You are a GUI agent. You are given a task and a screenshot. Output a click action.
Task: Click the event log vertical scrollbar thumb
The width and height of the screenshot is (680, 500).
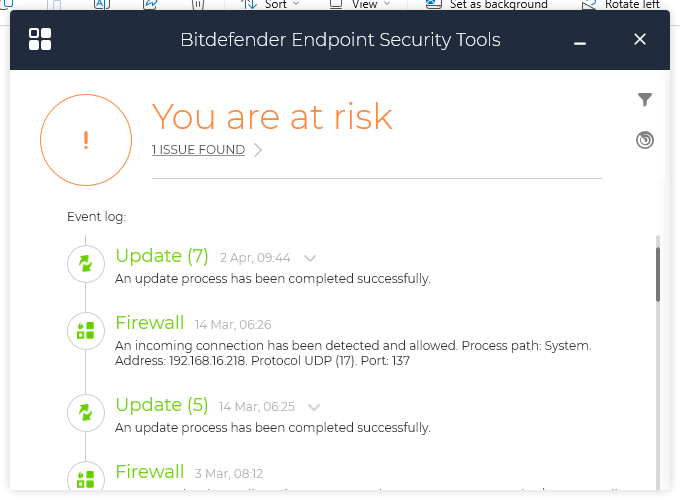pos(657,270)
